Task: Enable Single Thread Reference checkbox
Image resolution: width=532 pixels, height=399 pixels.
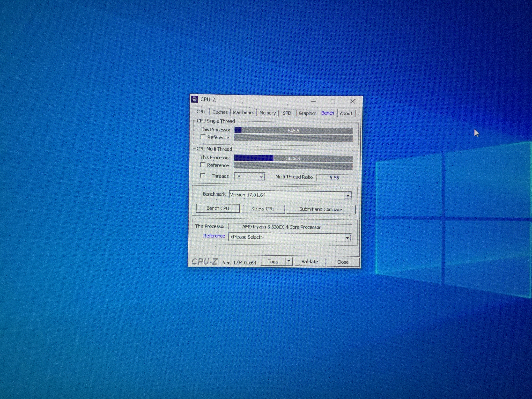Action: [x=203, y=137]
